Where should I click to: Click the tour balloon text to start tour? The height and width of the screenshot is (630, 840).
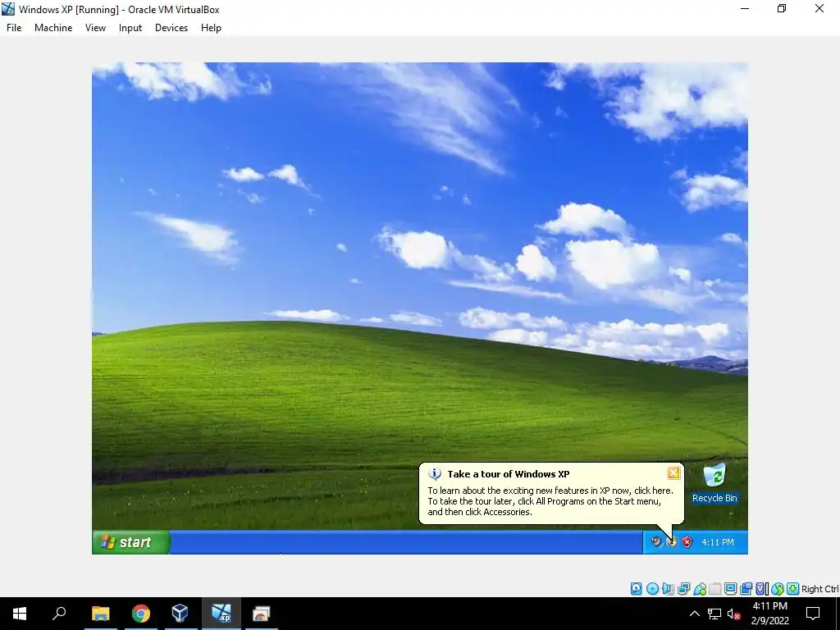(x=550, y=501)
